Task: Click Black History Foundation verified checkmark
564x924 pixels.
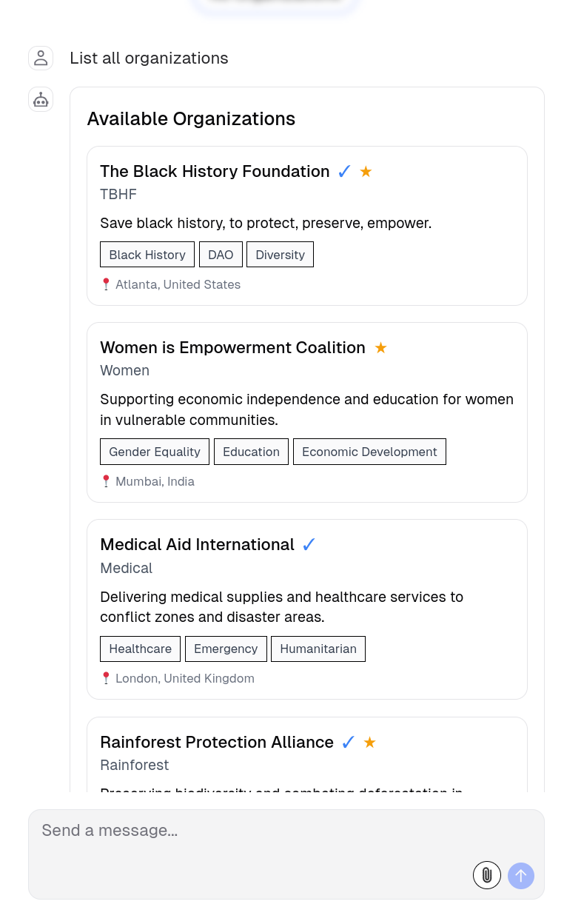Action: coord(344,172)
